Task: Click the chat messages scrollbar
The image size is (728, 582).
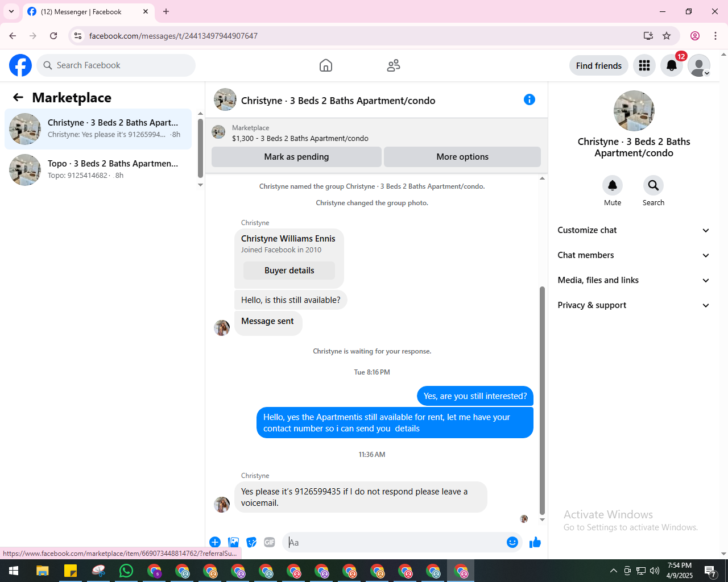Action: click(542, 401)
